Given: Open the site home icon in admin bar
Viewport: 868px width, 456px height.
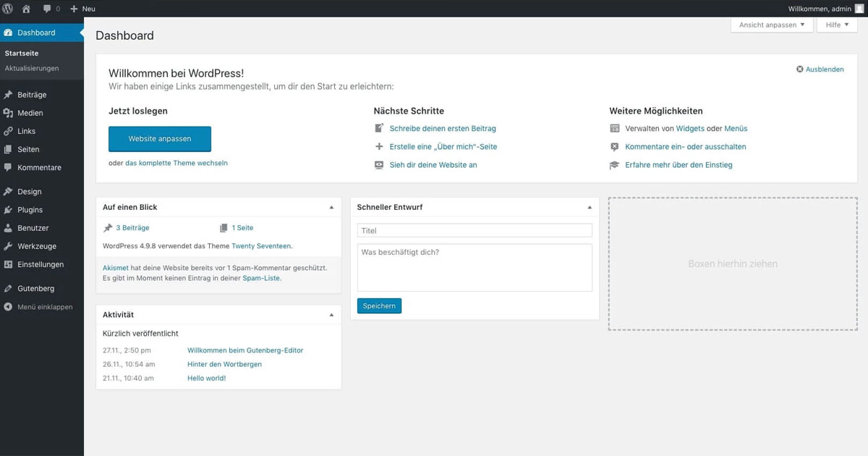Looking at the screenshot, I should click(27, 9).
